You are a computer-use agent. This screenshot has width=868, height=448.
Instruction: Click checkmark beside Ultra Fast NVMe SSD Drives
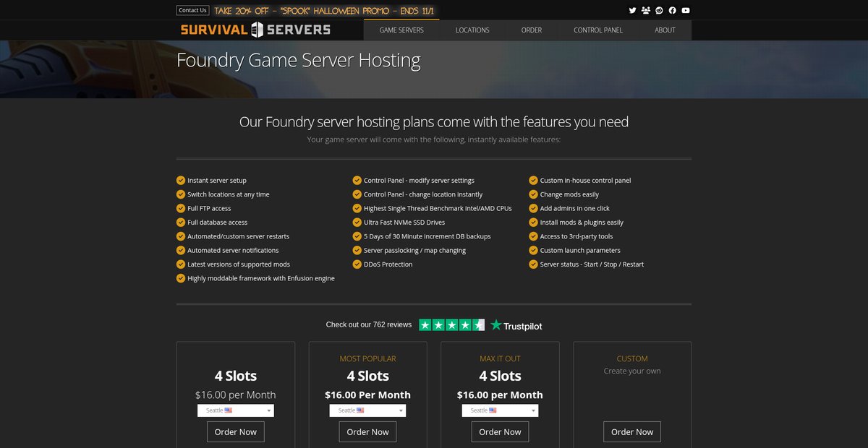coord(357,223)
